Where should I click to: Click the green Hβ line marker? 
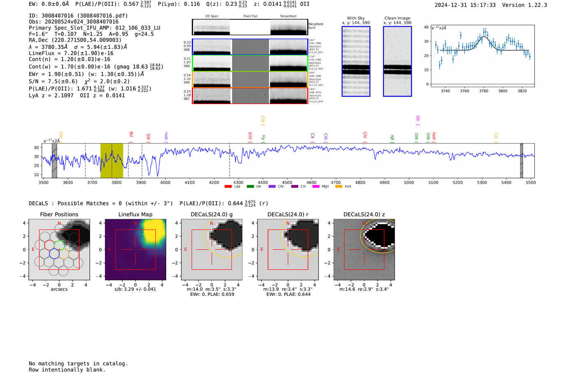392,139
